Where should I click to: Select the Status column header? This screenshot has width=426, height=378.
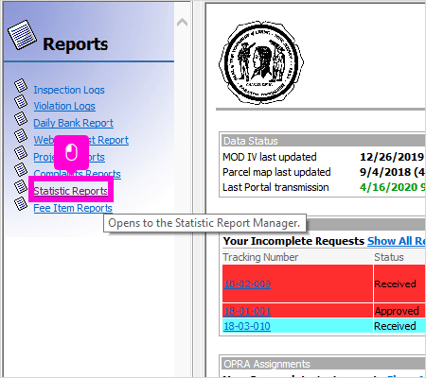(x=389, y=257)
